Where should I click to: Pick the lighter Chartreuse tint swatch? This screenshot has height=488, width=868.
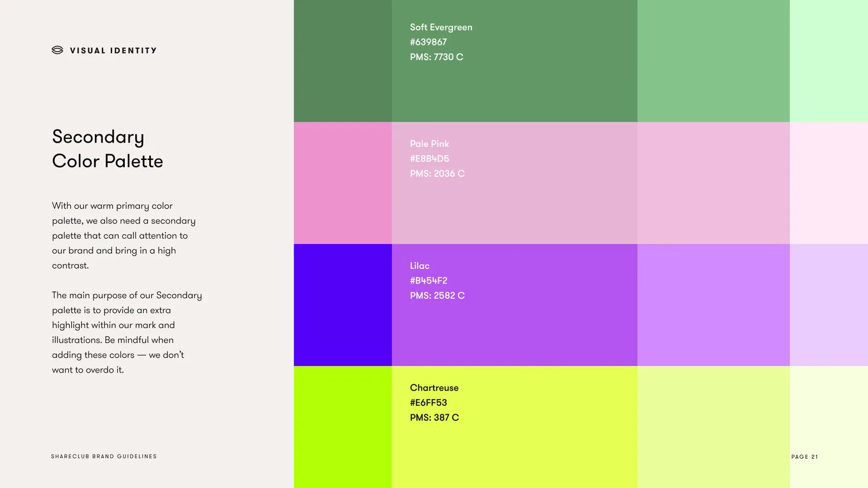point(713,427)
